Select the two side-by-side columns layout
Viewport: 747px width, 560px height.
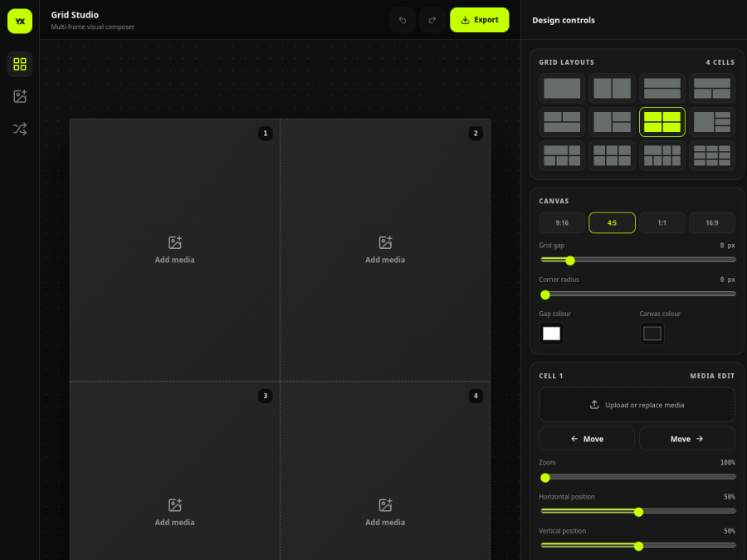(612, 88)
